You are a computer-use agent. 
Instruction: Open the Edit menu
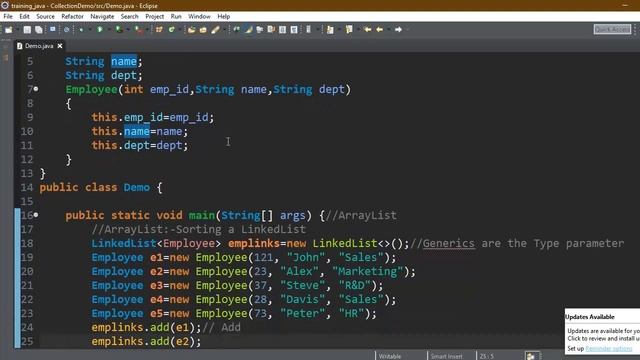24,16
